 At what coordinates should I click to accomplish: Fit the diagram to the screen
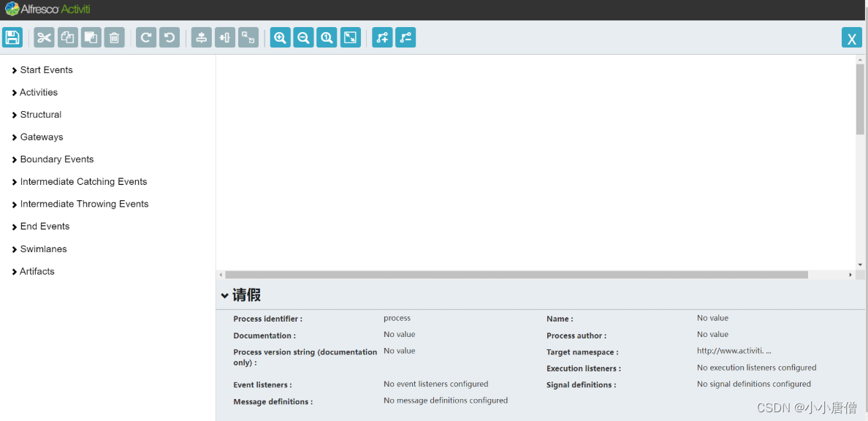pos(350,37)
